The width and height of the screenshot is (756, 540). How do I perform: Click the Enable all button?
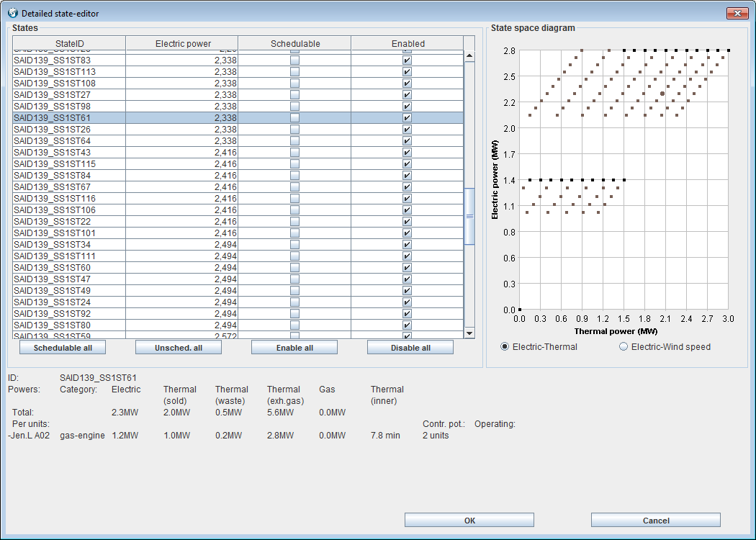[294, 348]
